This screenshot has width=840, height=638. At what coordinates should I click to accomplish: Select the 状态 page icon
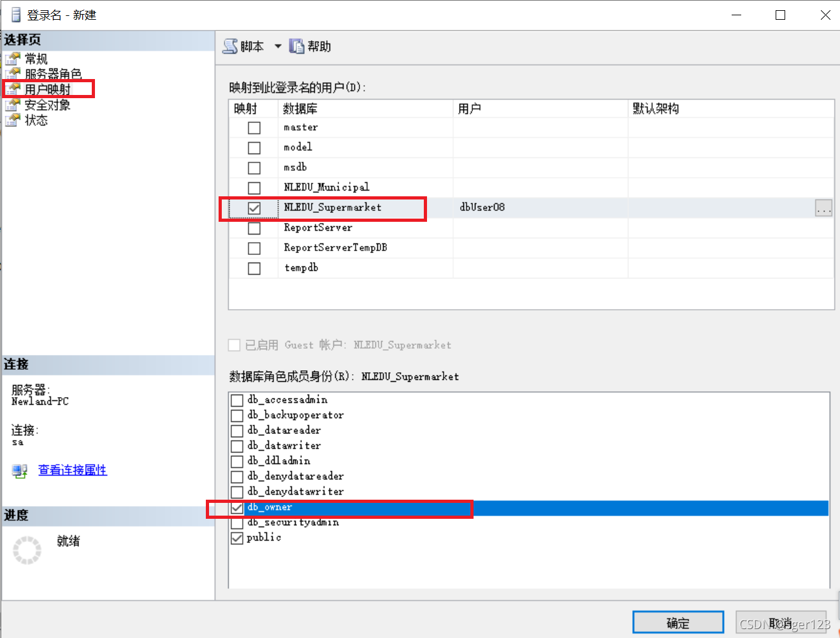(x=13, y=120)
